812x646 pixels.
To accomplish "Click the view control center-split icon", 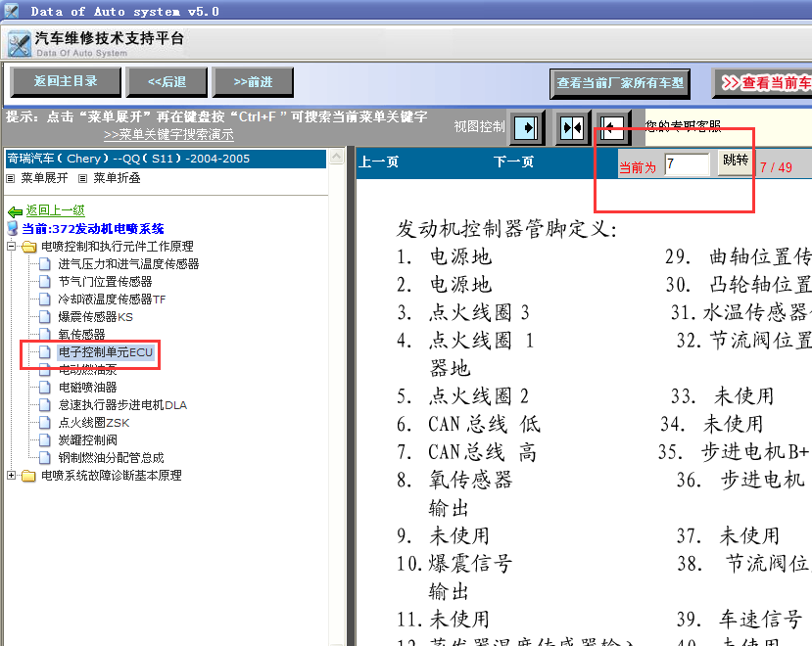I will tap(572, 127).
